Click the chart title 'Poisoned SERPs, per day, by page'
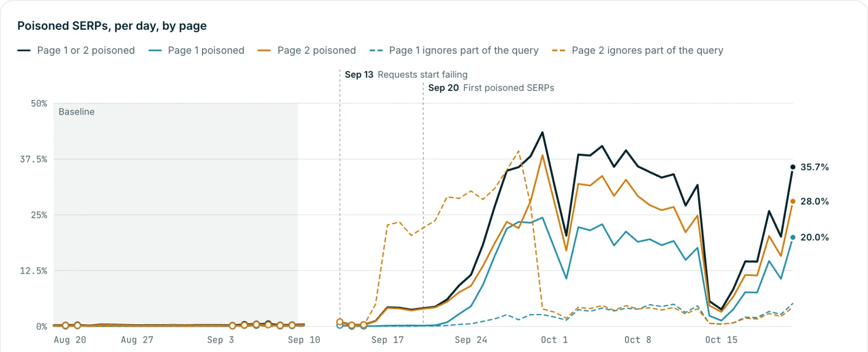 coord(112,26)
